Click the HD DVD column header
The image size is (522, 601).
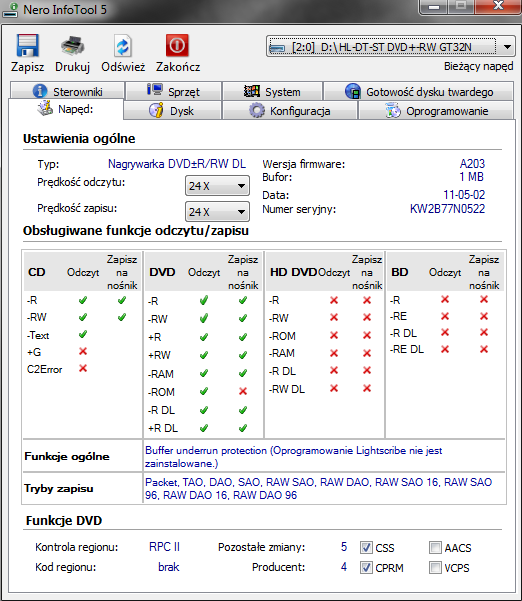293,272
